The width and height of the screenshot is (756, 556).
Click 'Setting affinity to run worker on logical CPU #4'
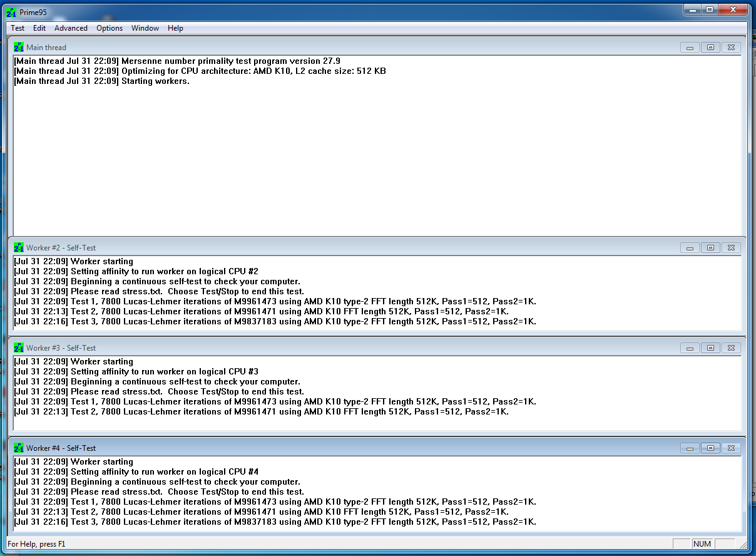pos(136,472)
